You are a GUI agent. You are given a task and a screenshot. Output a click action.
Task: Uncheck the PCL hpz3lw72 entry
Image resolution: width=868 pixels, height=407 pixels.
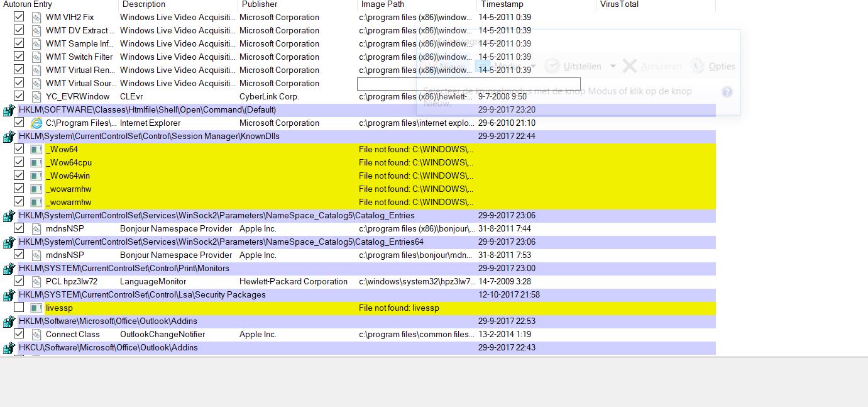point(19,281)
